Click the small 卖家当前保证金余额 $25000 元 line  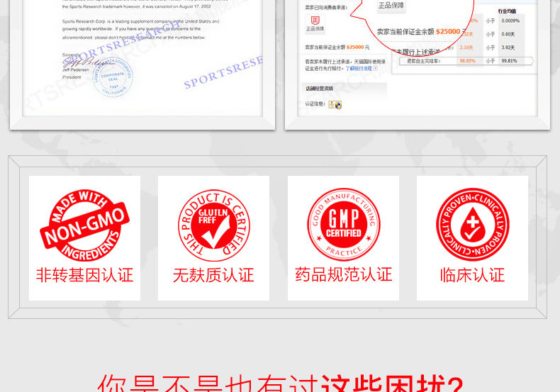(x=337, y=47)
